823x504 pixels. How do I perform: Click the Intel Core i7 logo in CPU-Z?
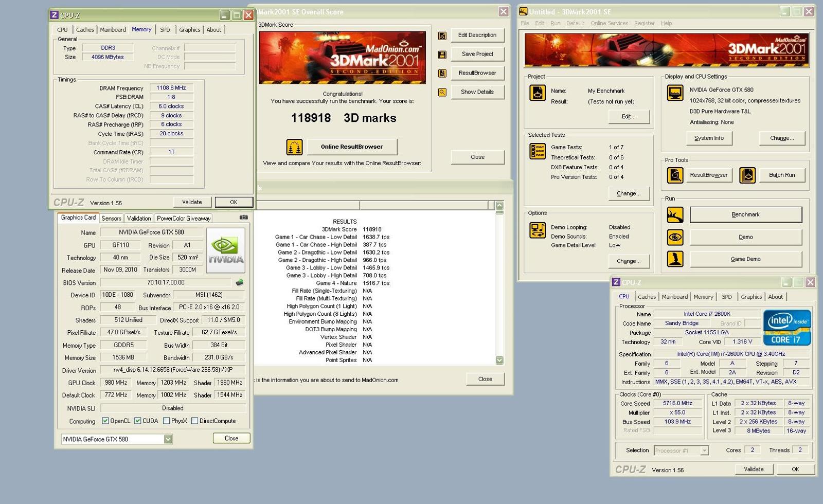(787, 327)
